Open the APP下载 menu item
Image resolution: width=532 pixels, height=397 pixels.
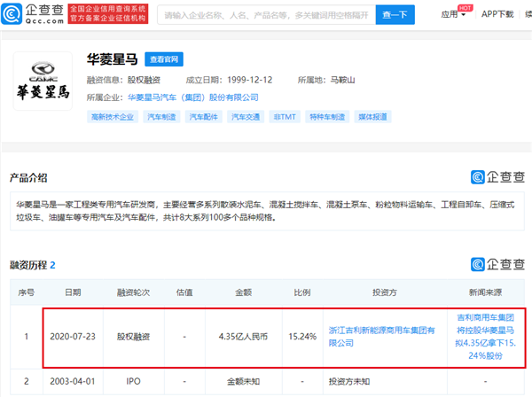pyautogui.click(x=497, y=14)
